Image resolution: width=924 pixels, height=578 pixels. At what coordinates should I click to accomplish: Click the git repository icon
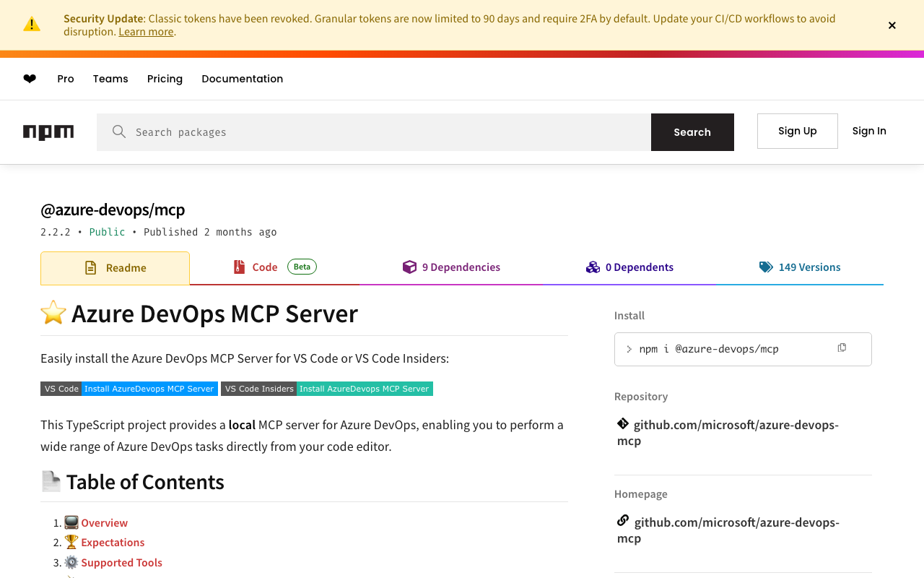tap(623, 424)
